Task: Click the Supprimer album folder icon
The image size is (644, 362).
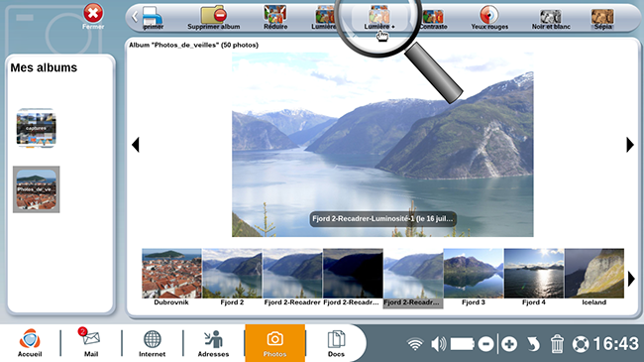Action: click(214, 15)
